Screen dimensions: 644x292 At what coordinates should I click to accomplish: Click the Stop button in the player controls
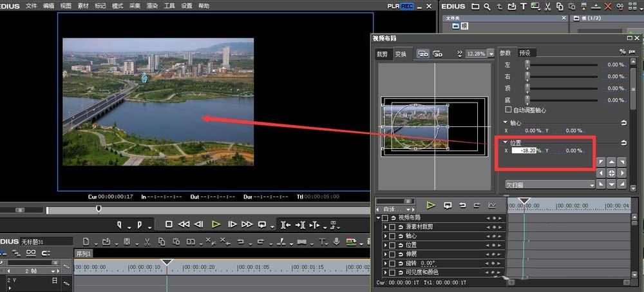(169, 224)
